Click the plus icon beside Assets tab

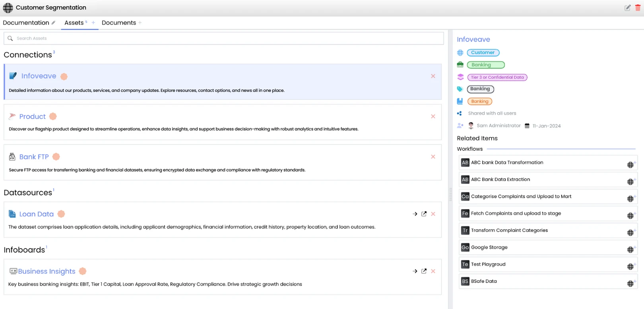[x=93, y=23]
